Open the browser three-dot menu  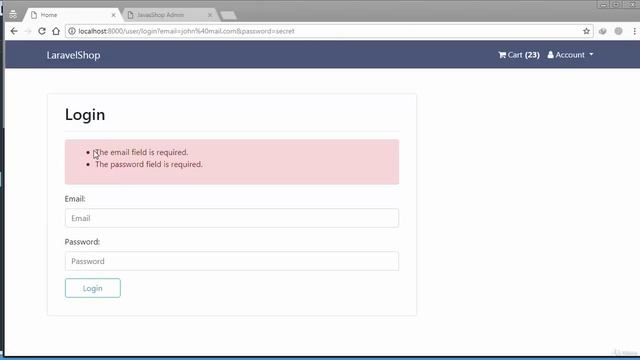[x=634, y=31]
